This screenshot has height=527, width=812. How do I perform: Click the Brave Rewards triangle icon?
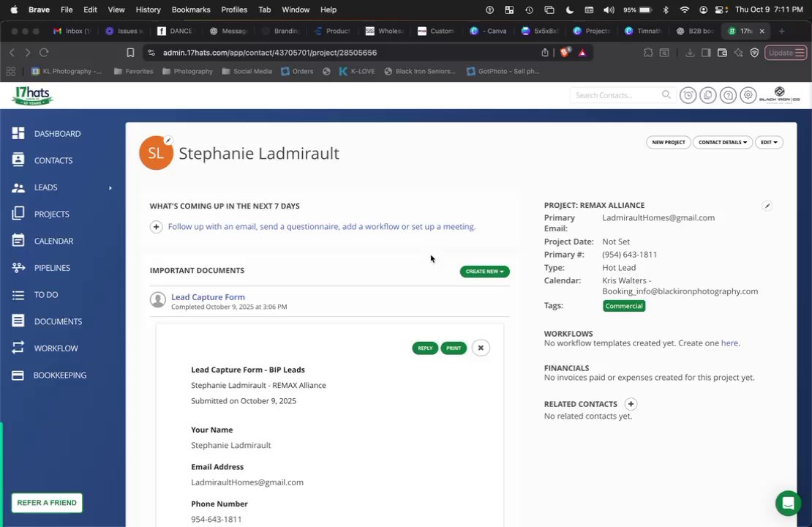582,53
